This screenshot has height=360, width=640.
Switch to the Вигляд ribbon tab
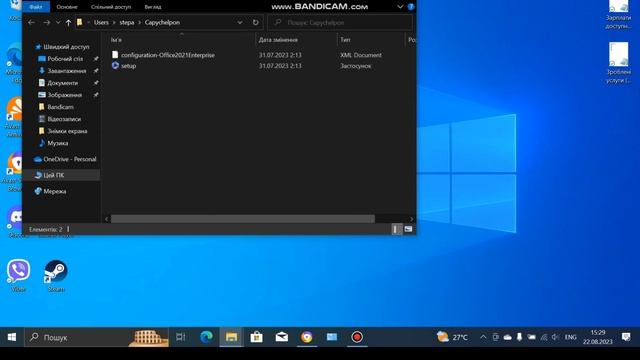click(153, 7)
